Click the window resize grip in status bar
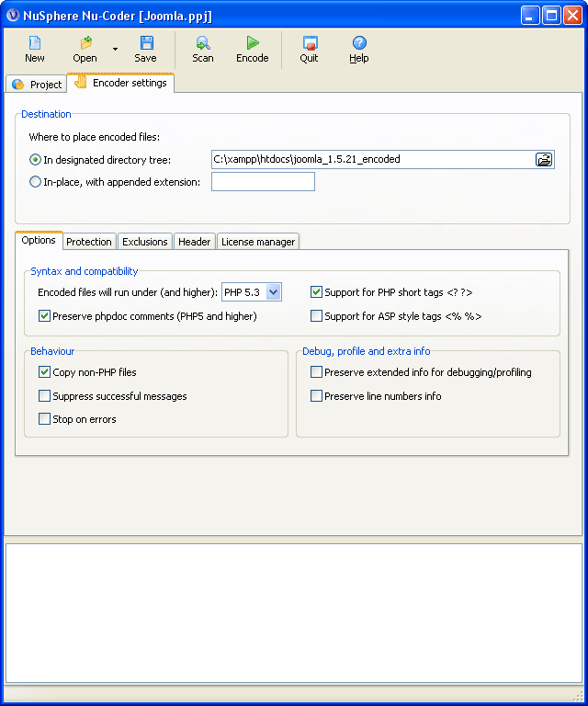The height and width of the screenshot is (706, 588). [579, 697]
